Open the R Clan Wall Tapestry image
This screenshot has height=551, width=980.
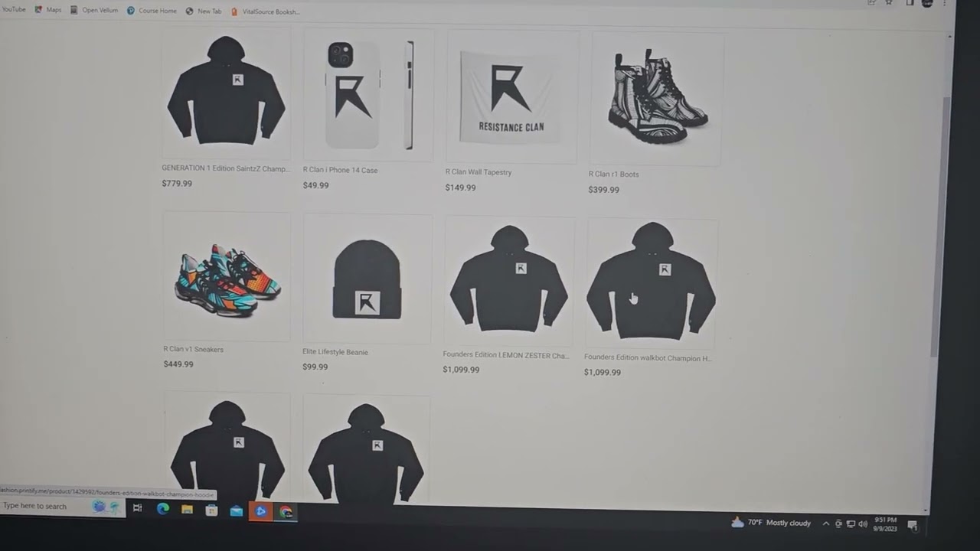512,96
